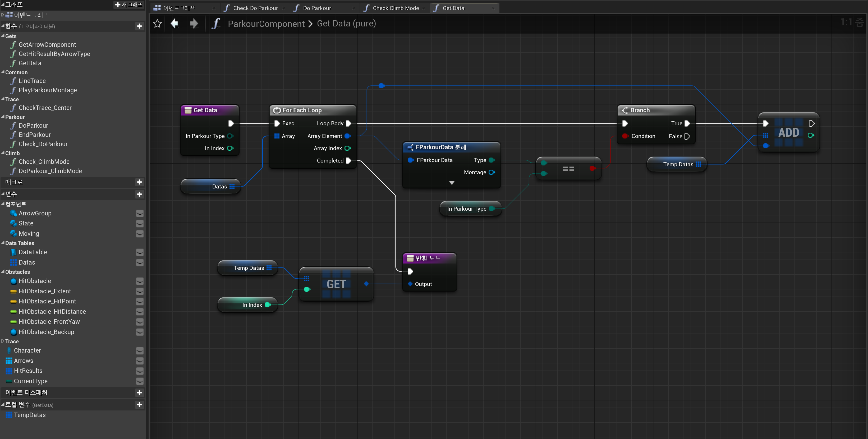Image resolution: width=868 pixels, height=439 pixels.
Task: Open GetArrowComponent function
Action: (x=47, y=44)
